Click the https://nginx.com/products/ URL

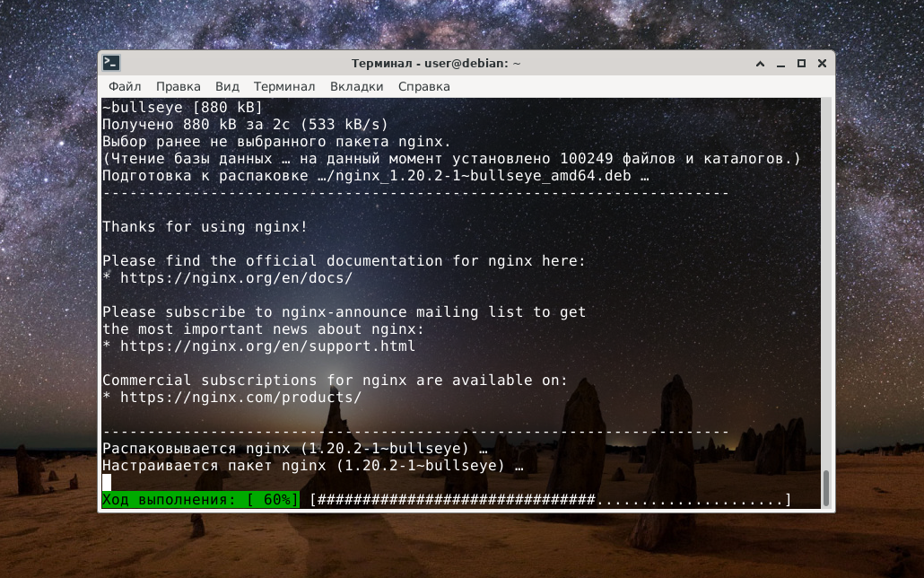pos(240,398)
